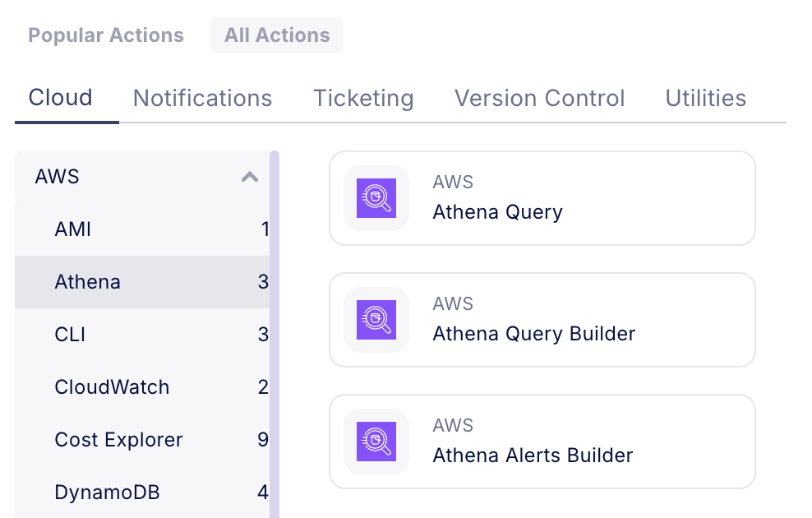Screen dimensions: 812x518
Task: Open the CLI actions list
Action: point(71,335)
